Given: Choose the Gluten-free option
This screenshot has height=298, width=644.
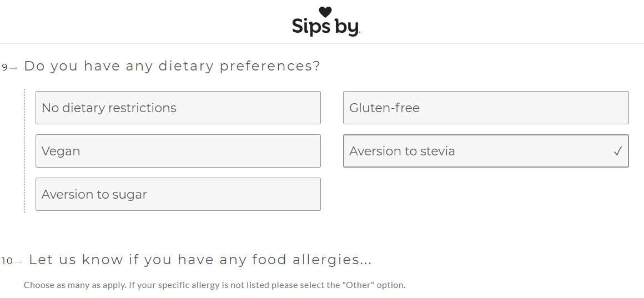Looking at the screenshot, I should click(x=486, y=108).
